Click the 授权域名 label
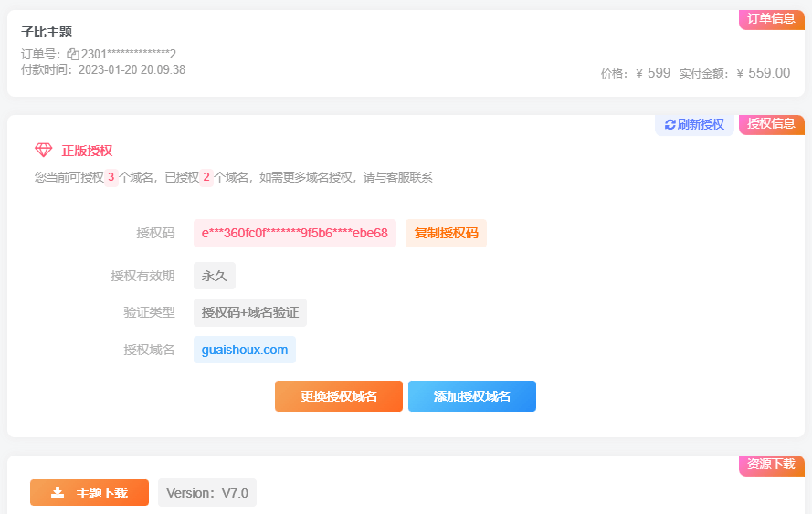812x514 pixels. coord(149,350)
